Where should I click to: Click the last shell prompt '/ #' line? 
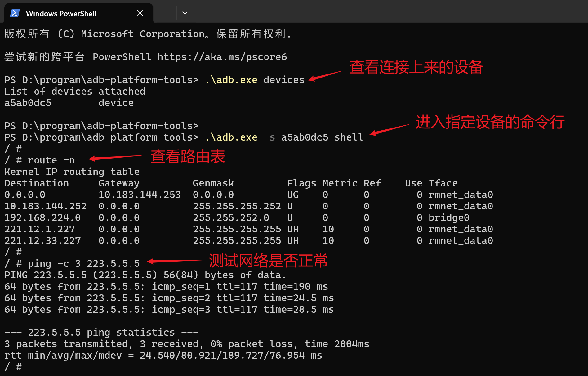coord(13,367)
